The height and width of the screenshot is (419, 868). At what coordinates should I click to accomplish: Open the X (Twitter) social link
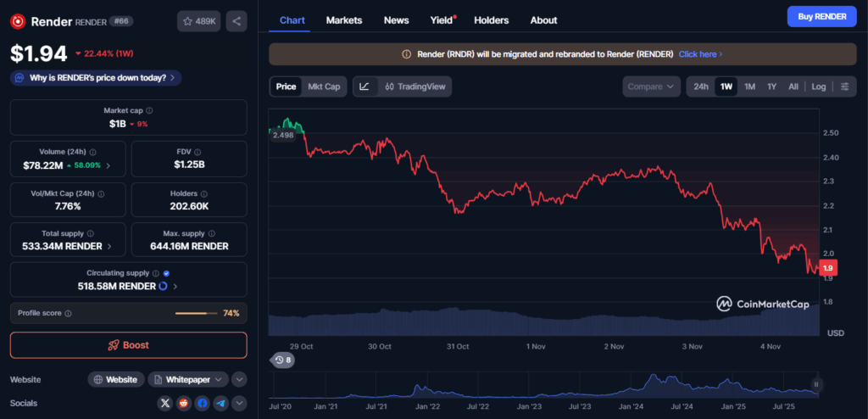coord(164,404)
